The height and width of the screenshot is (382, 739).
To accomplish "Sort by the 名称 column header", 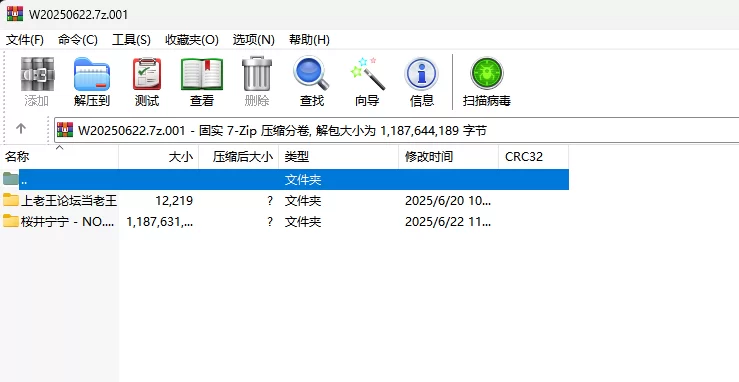I will 59,157.
